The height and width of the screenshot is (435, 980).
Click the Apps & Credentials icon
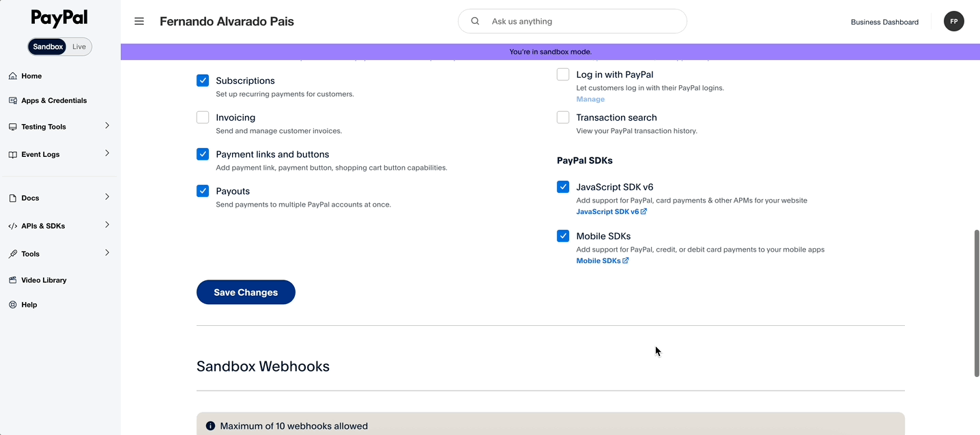pyautogui.click(x=13, y=100)
